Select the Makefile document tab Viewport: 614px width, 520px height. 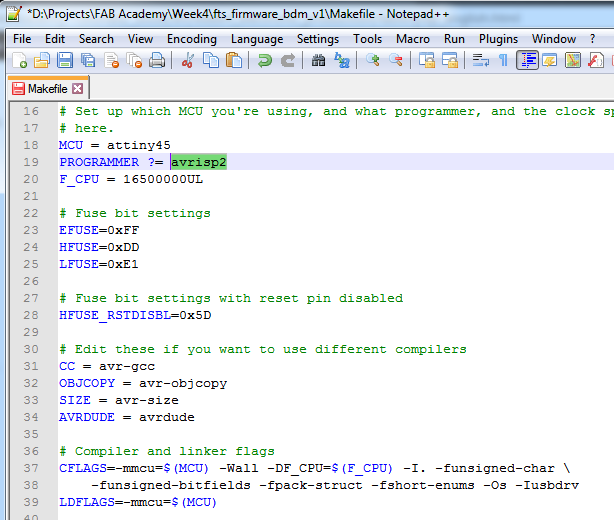click(48, 88)
